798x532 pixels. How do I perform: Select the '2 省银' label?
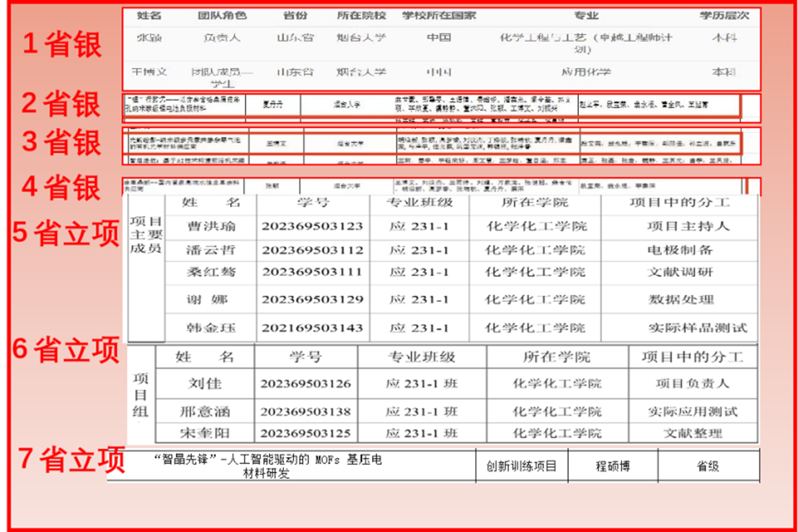click(x=61, y=105)
